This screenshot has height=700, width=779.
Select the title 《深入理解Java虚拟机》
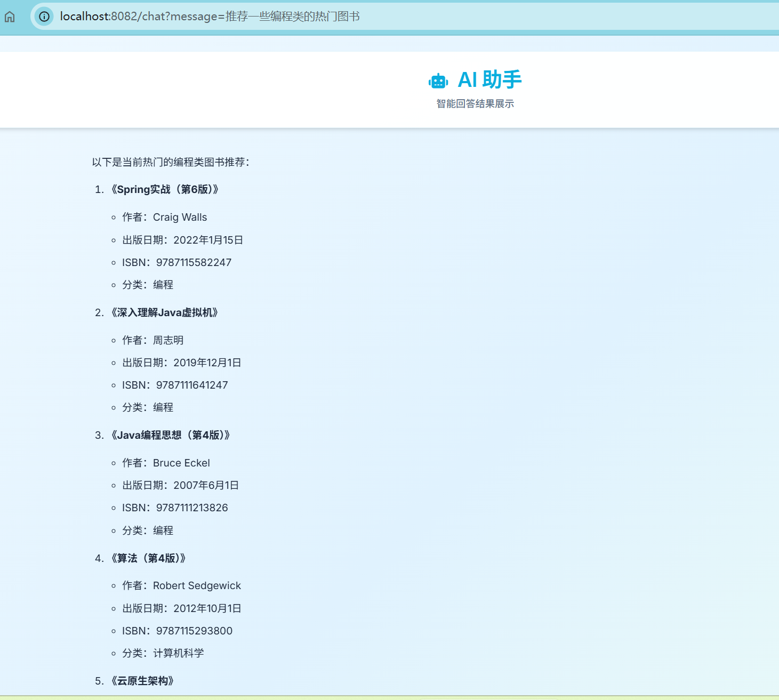pyautogui.click(x=164, y=312)
